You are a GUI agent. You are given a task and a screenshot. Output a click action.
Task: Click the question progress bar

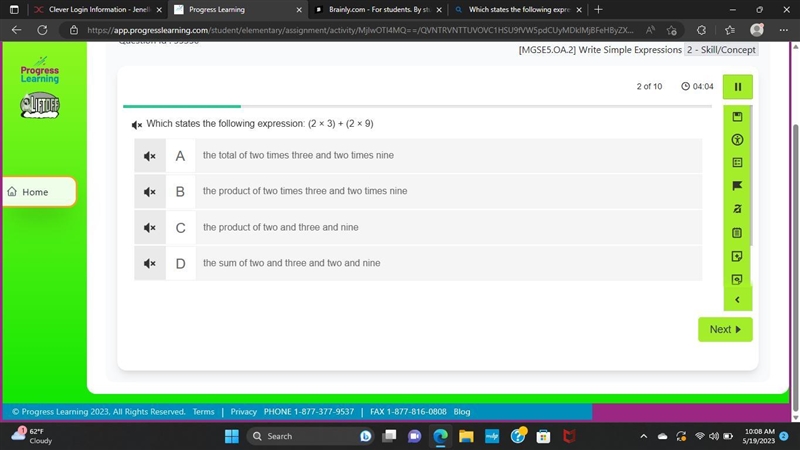coord(417,106)
